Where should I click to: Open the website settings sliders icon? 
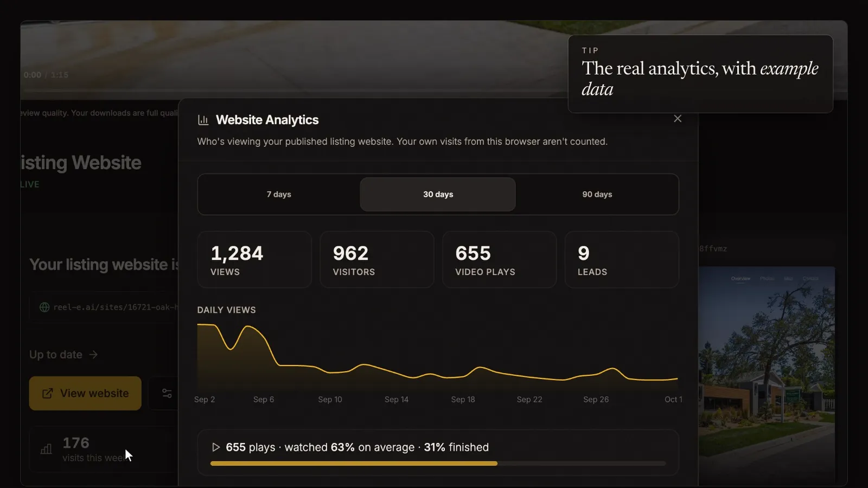[x=167, y=393]
